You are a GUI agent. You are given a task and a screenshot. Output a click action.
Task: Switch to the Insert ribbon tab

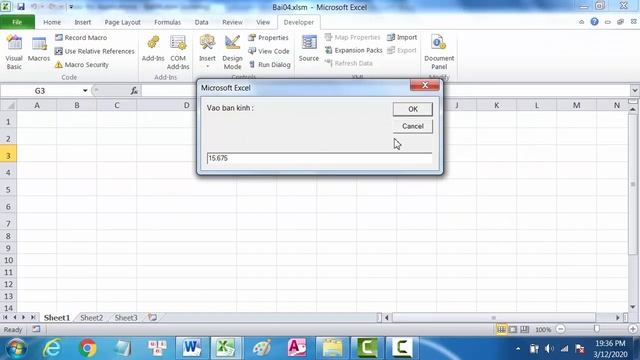point(82,22)
